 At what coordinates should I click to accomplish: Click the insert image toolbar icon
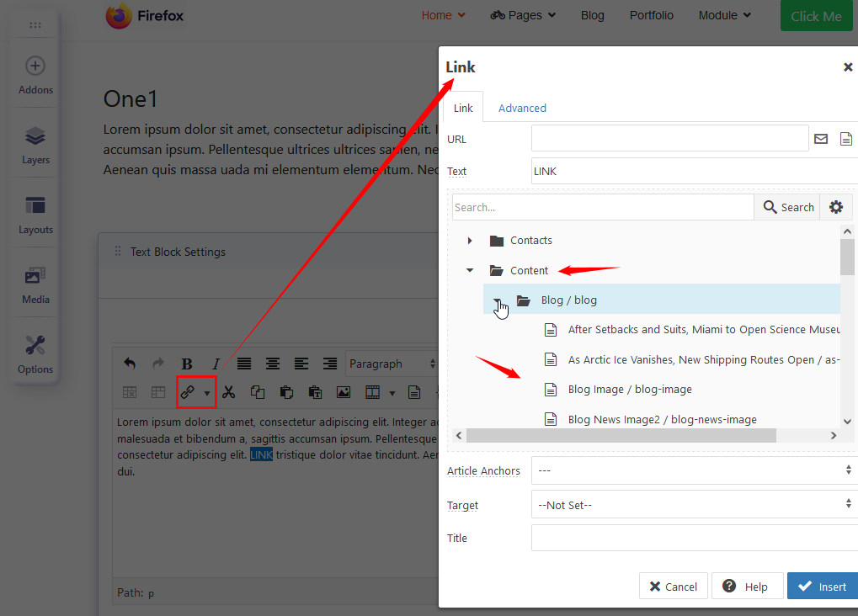pyautogui.click(x=344, y=392)
